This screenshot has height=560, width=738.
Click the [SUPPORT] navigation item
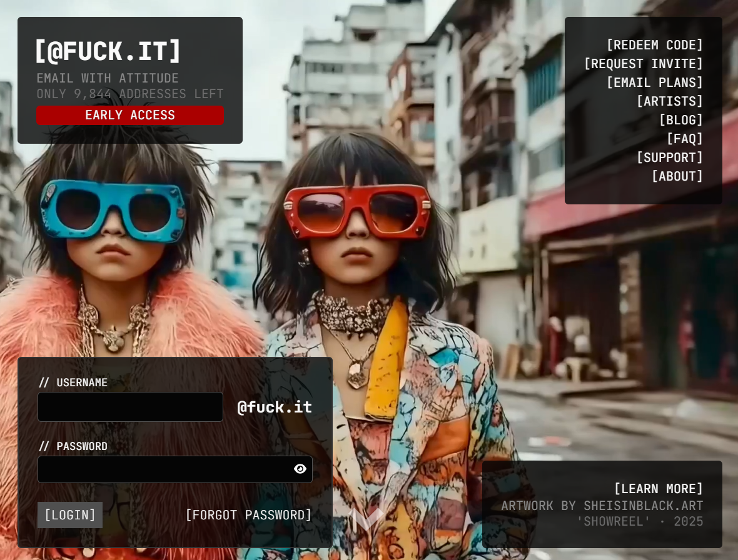point(669,157)
